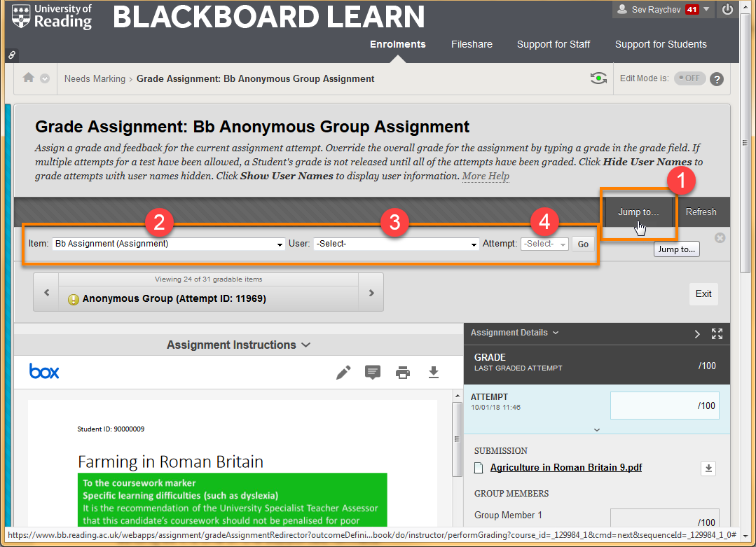This screenshot has height=547, width=756.
Task: Open the help question mark icon
Action: coord(717,78)
